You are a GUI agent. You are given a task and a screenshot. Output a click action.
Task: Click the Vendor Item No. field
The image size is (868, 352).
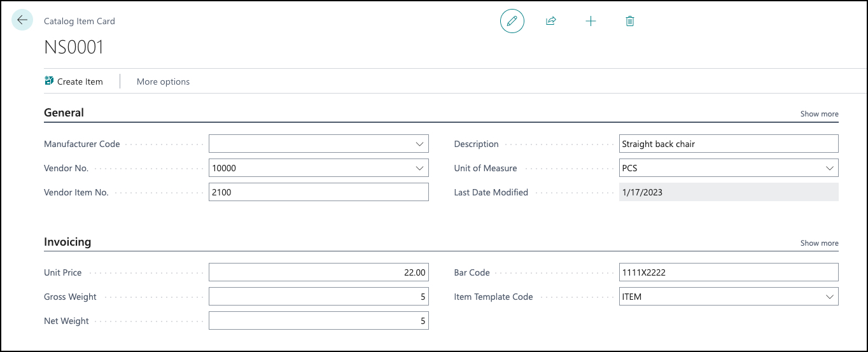click(x=319, y=192)
